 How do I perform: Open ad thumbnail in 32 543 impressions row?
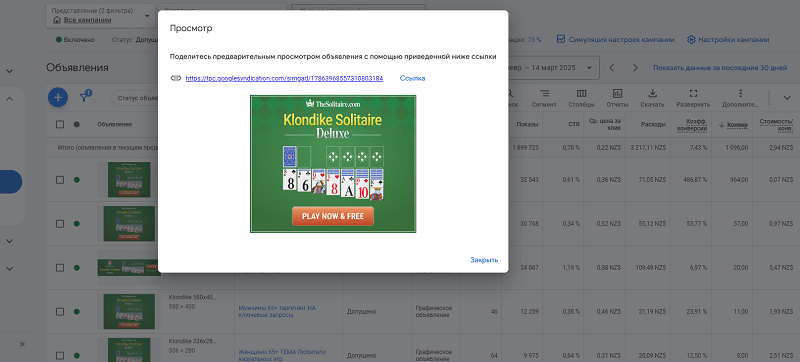pos(129,179)
